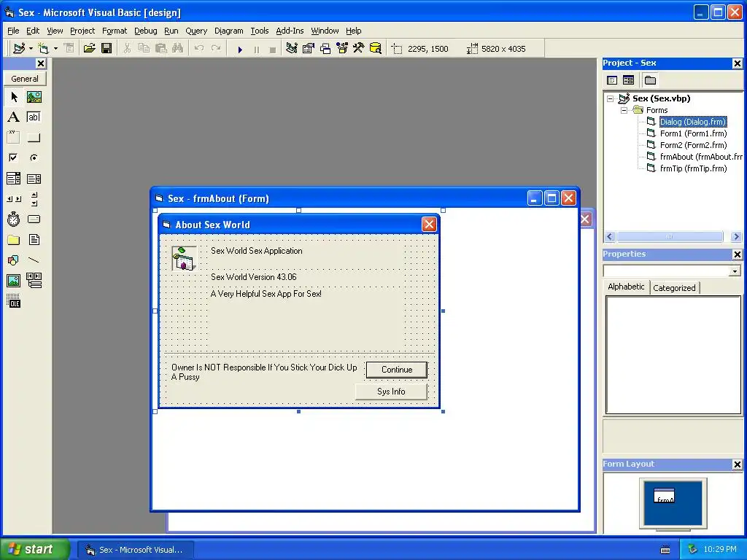
Task: Select the Shape control tool
Action: [14, 260]
